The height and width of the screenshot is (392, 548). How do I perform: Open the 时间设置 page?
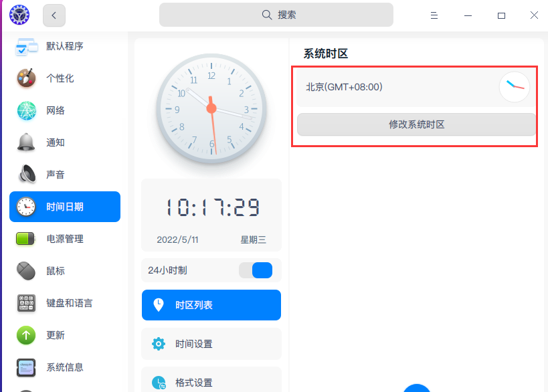click(211, 344)
